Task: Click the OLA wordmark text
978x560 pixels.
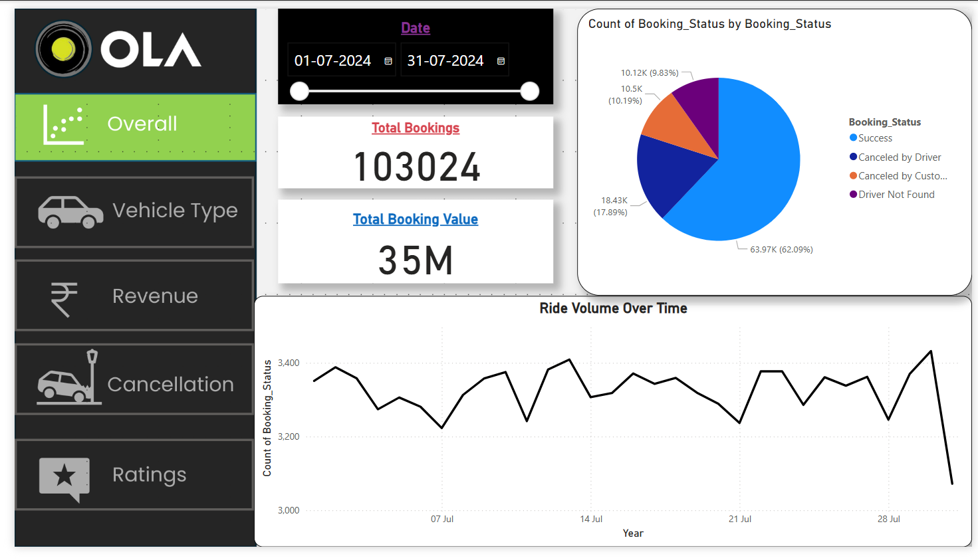Action: coord(151,50)
